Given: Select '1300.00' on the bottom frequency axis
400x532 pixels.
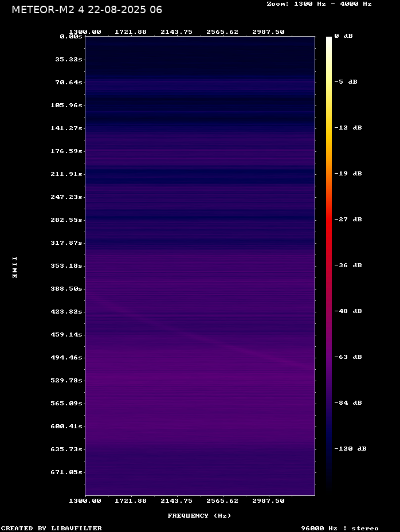Looking at the screenshot, I should click(x=85, y=501).
